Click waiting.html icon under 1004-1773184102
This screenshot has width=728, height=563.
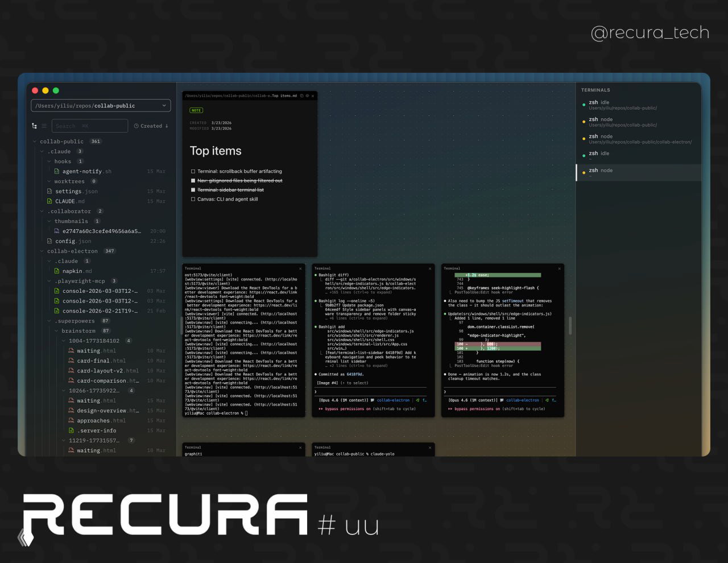point(71,351)
